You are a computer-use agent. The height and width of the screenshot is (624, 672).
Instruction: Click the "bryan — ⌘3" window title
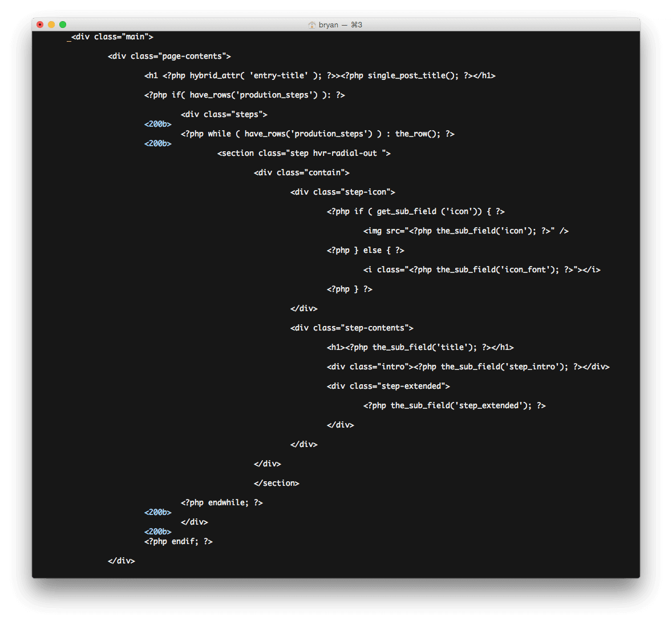[340, 25]
